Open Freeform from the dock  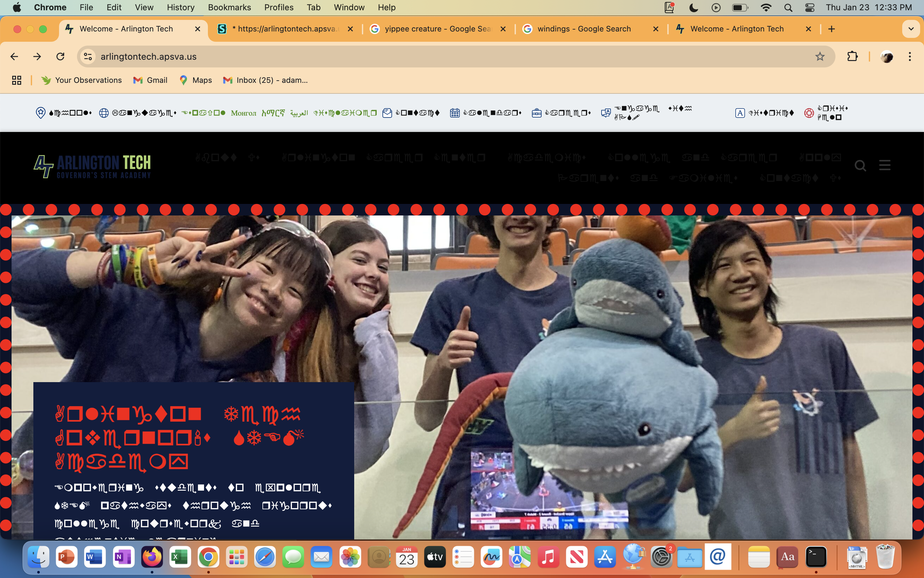[x=492, y=557]
